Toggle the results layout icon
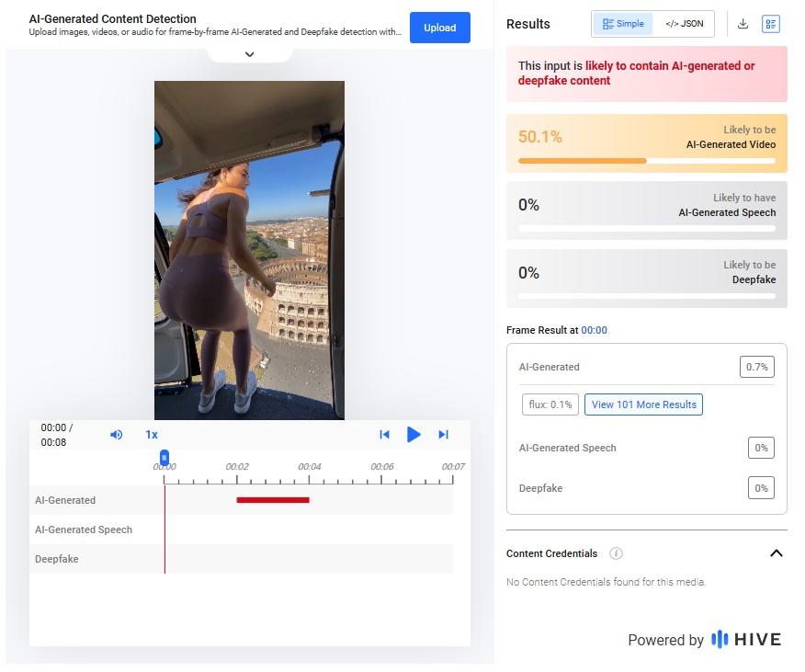Viewport: 805px width, 672px height. (x=771, y=24)
